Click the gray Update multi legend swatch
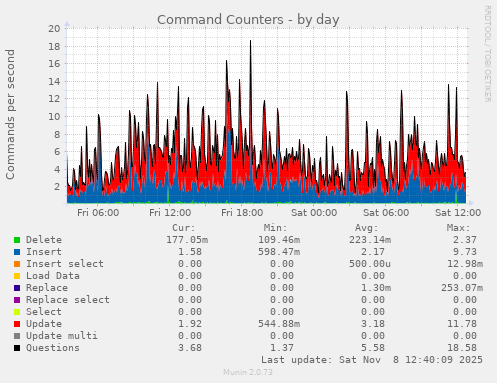This screenshot has height=383, width=497. [x=17, y=336]
